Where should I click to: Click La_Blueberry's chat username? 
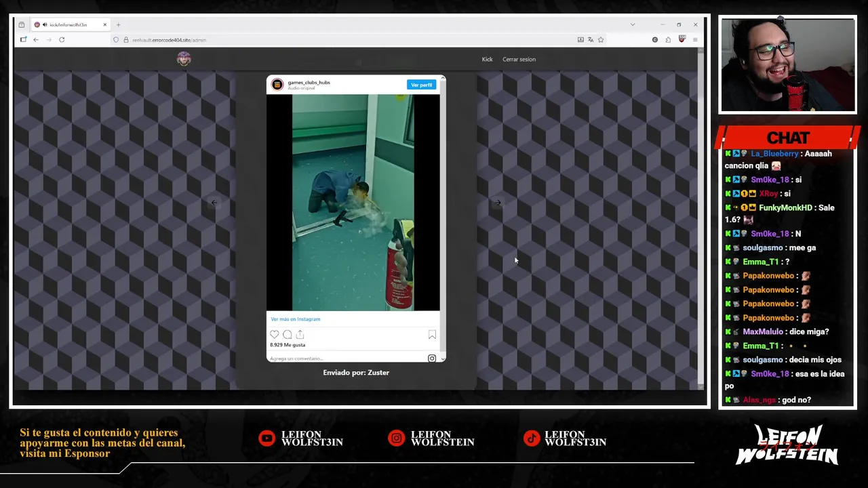click(774, 154)
